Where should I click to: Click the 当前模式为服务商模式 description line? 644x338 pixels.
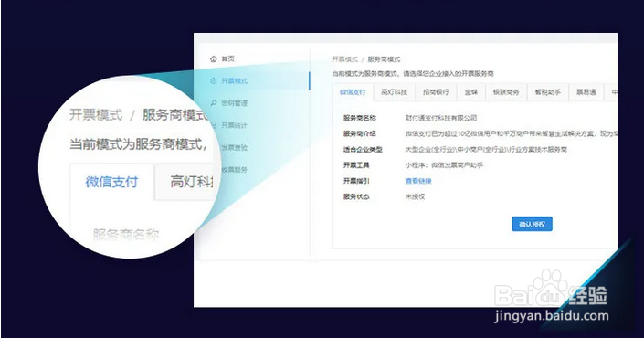click(x=413, y=74)
